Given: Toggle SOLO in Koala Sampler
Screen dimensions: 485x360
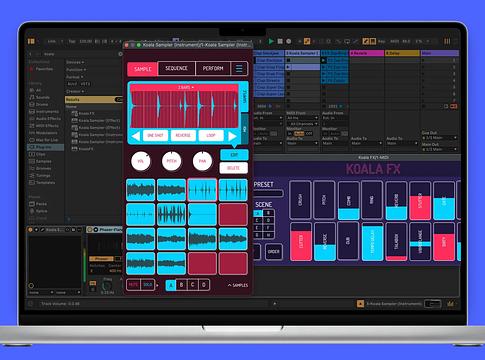Looking at the screenshot, I should click(147, 285).
